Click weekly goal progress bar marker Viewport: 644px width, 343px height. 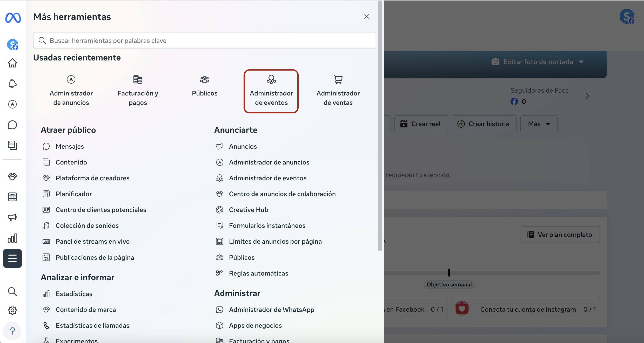(449, 272)
